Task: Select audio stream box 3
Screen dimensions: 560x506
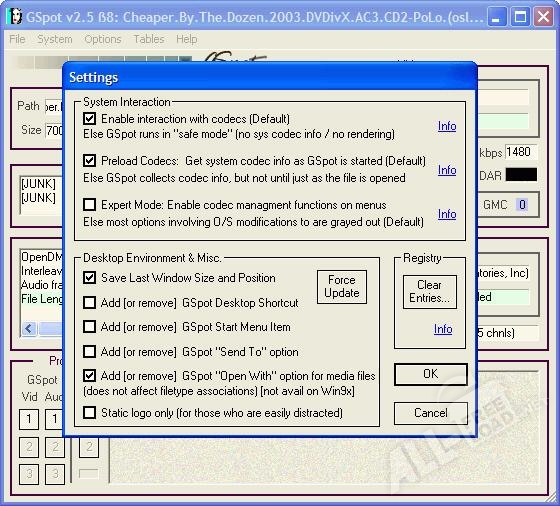Action: pos(55,474)
